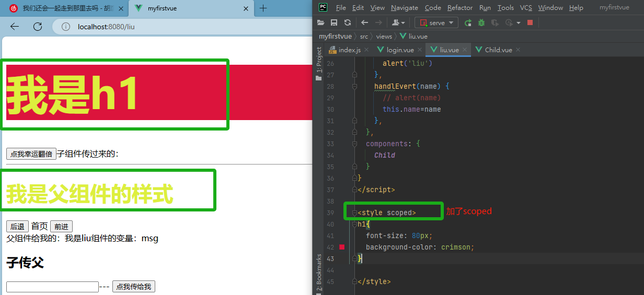
Task: Click the 前进 button on the page
Action: tap(61, 227)
